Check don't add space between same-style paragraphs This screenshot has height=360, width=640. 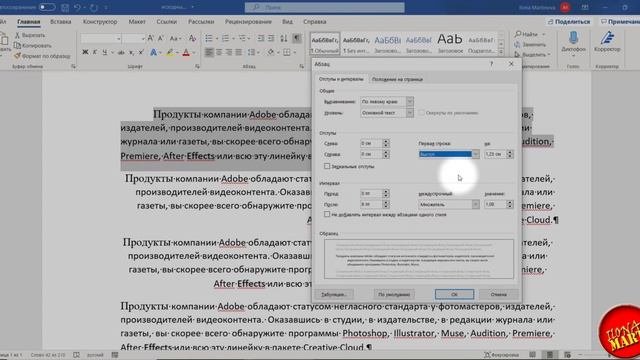327,214
